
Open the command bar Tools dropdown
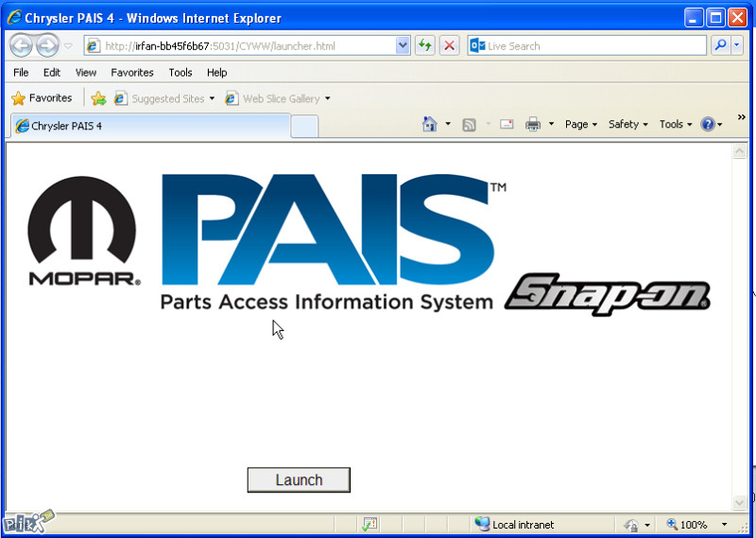point(675,125)
